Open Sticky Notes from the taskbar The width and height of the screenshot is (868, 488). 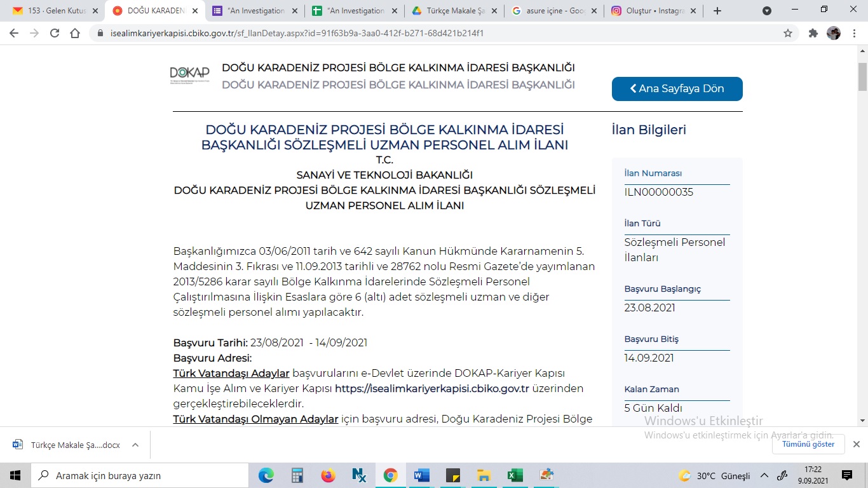(452, 475)
